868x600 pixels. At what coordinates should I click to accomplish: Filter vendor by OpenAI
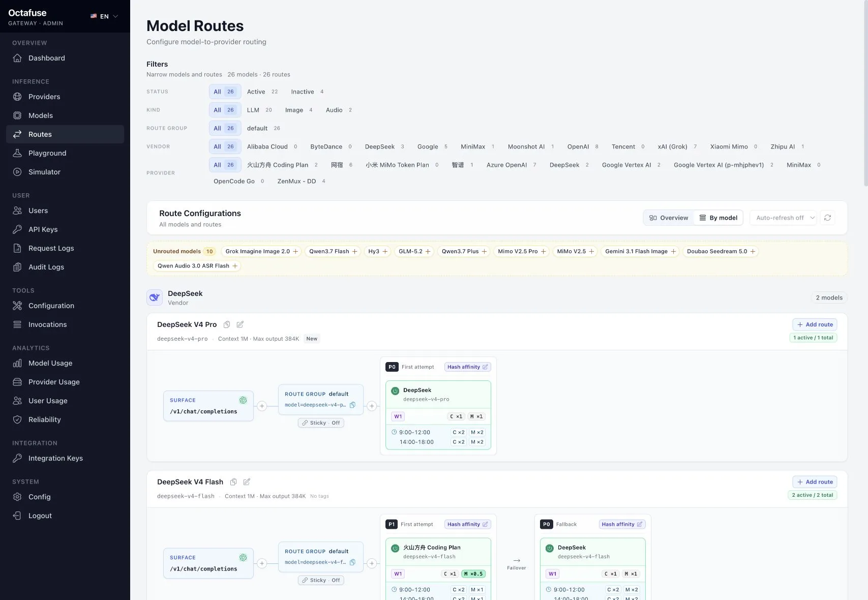(583, 146)
